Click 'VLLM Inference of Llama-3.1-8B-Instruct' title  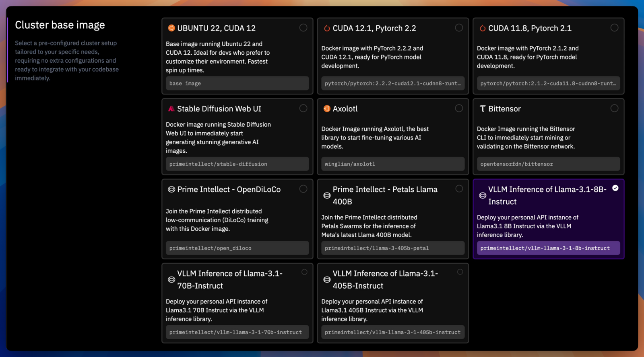point(547,195)
